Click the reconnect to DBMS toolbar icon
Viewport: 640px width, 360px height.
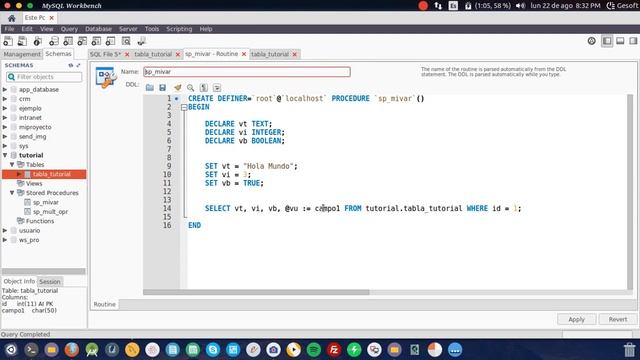(141, 41)
